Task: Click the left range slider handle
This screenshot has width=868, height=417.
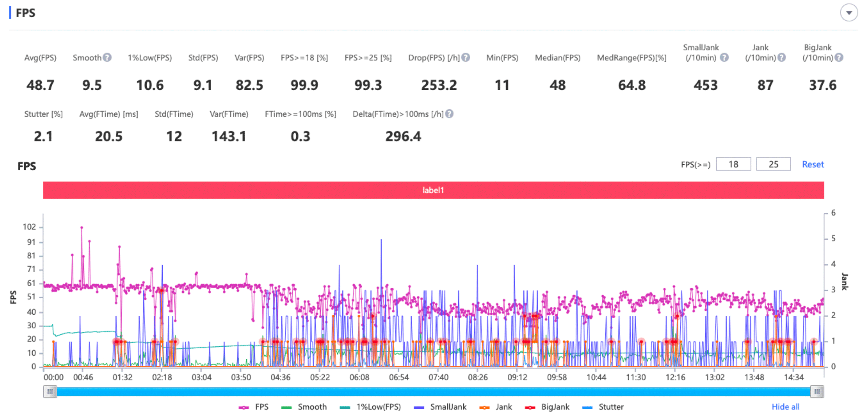Action: (x=50, y=392)
